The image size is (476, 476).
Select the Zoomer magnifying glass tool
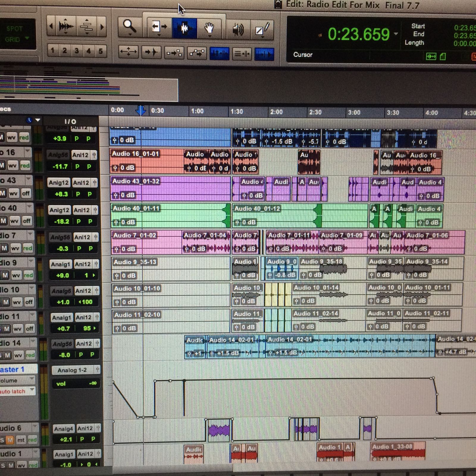click(130, 27)
